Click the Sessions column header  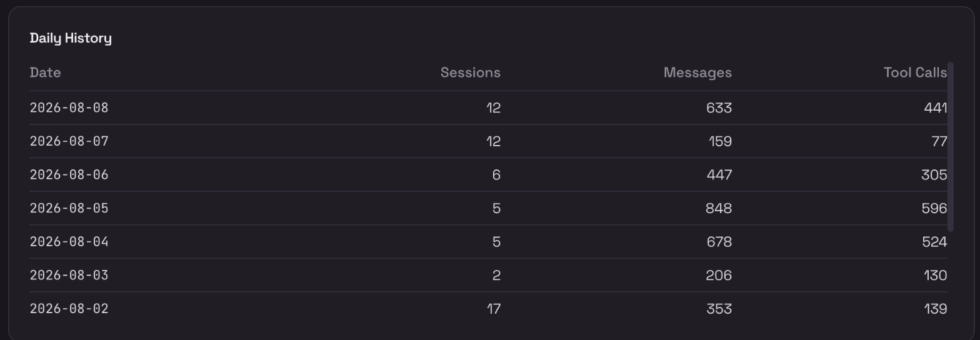click(x=470, y=72)
